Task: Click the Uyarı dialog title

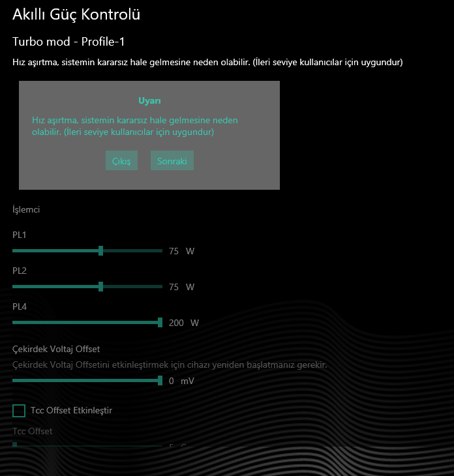Action: click(x=149, y=100)
